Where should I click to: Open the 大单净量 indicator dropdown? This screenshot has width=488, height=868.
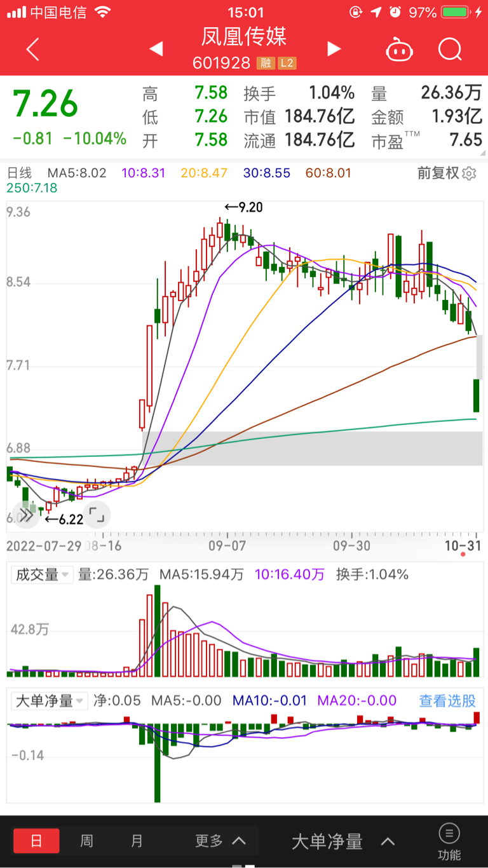coord(50,701)
